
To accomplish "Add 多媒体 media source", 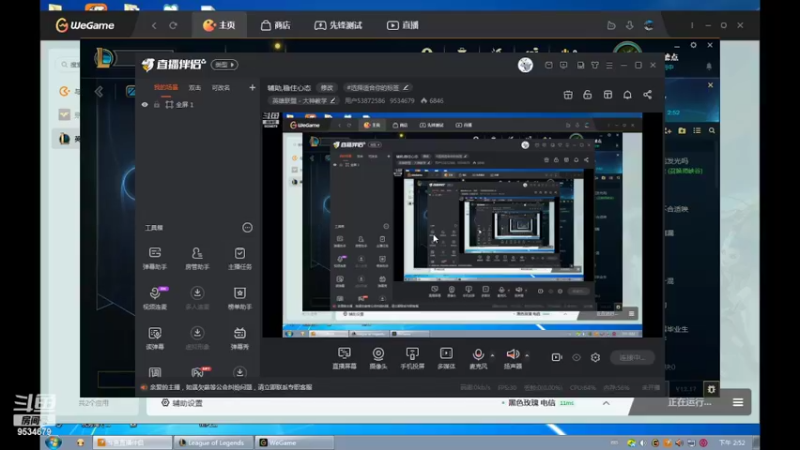I will point(446,358).
